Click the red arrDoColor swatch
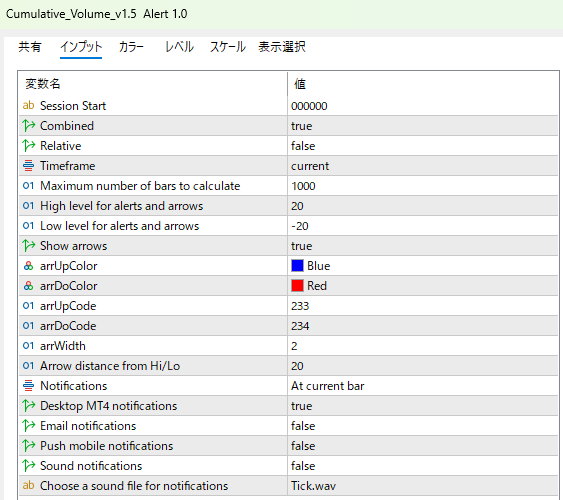The width and height of the screenshot is (563, 500). 297,286
